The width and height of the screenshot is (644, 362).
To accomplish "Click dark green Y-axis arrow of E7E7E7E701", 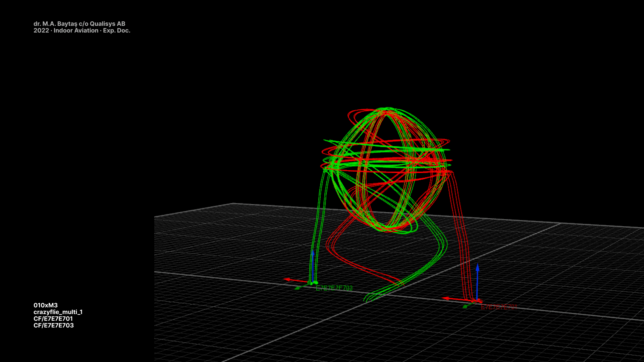I will (468, 305).
